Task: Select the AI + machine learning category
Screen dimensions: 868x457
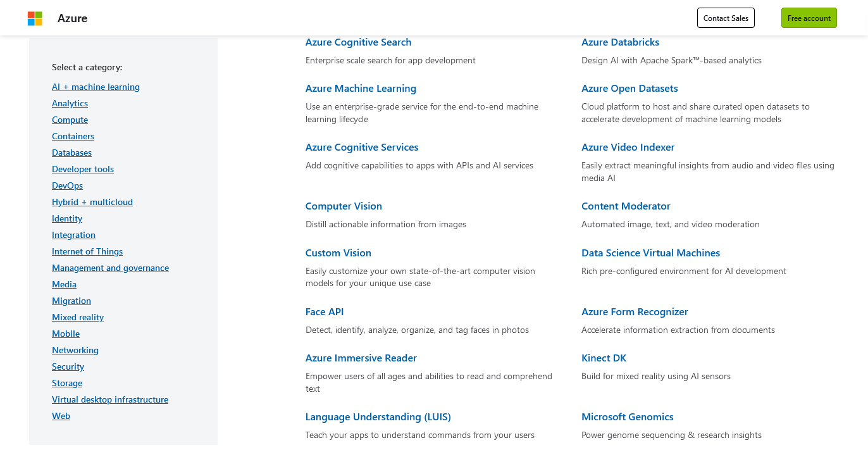Action: click(x=96, y=87)
